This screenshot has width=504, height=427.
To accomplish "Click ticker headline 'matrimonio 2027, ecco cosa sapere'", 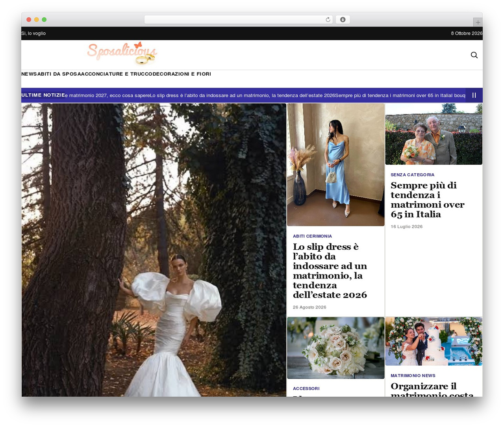I will click(107, 95).
